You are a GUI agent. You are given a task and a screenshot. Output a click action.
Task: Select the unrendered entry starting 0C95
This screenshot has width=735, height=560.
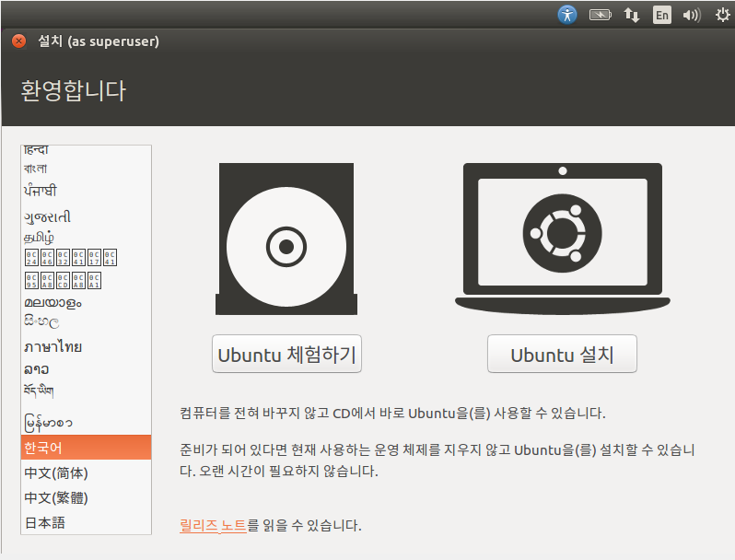point(87,280)
